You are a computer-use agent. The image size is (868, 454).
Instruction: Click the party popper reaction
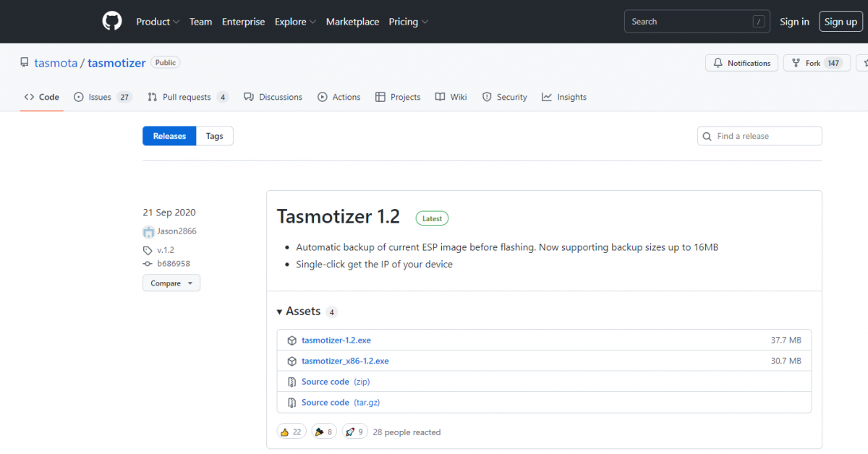pyautogui.click(x=324, y=432)
